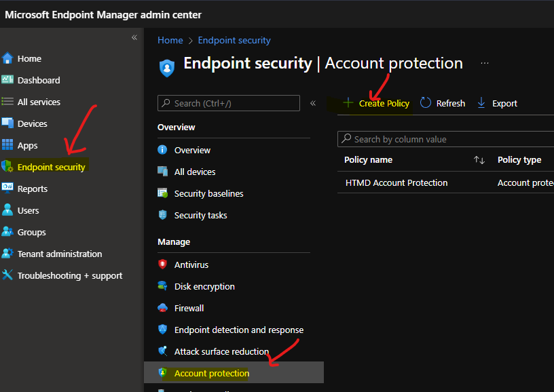The image size is (554, 392).
Task: Click the Devices icon in the sidebar
Action: coord(7,123)
